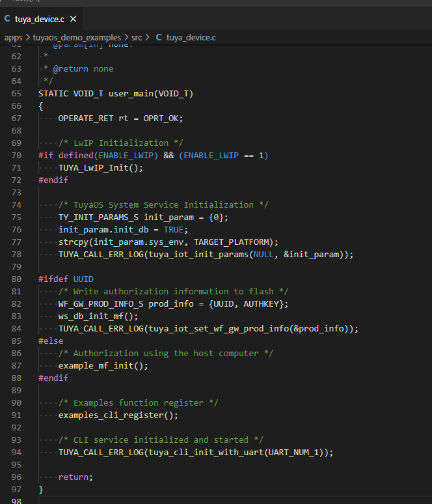The width and height of the screenshot is (432, 504).
Task: Place cursor on user_main function name
Action: pyautogui.click(x=131, y=94)
